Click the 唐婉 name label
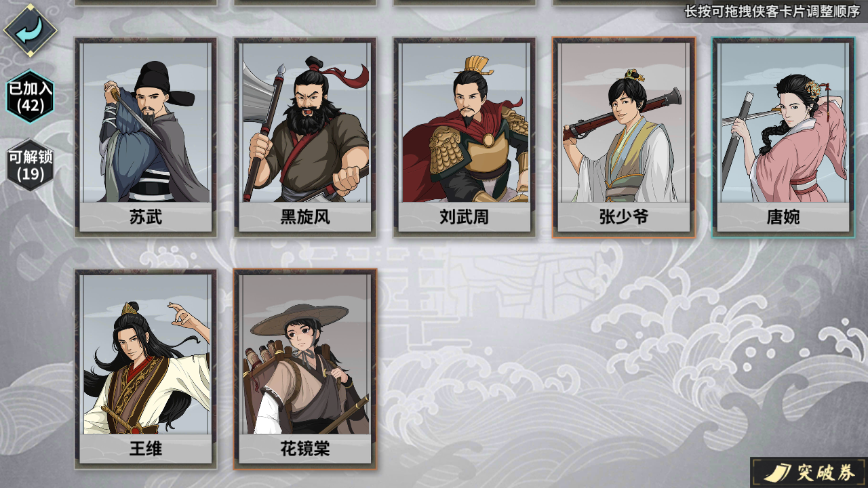This screenshot has width=868, height=488. tap(783, 217)
